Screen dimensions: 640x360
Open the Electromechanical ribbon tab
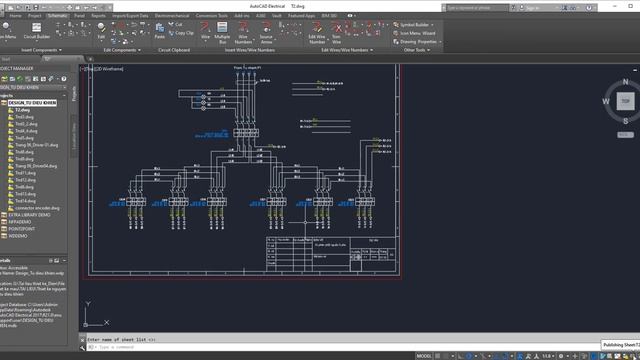tap(172, 16)
